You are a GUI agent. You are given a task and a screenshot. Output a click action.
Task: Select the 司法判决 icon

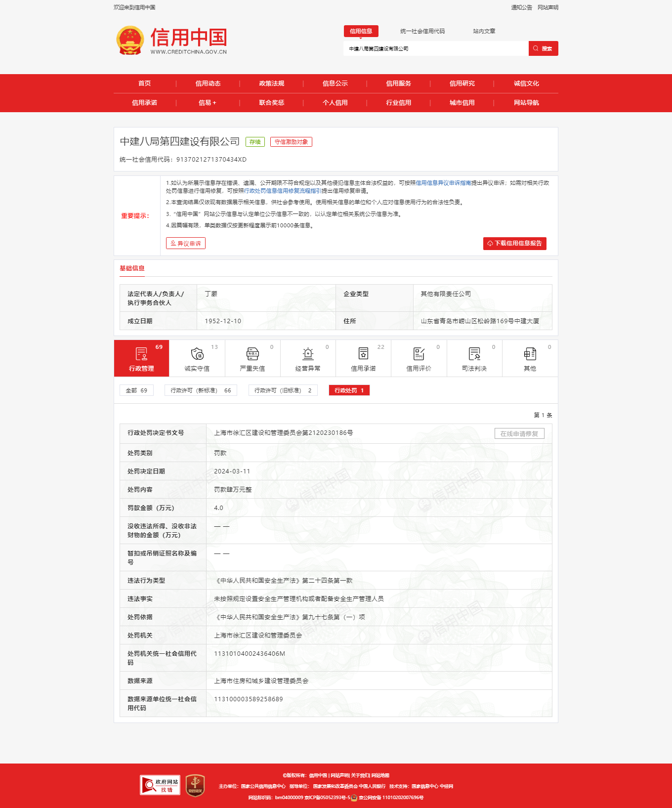pyautogui.click(x=474, y=354)
